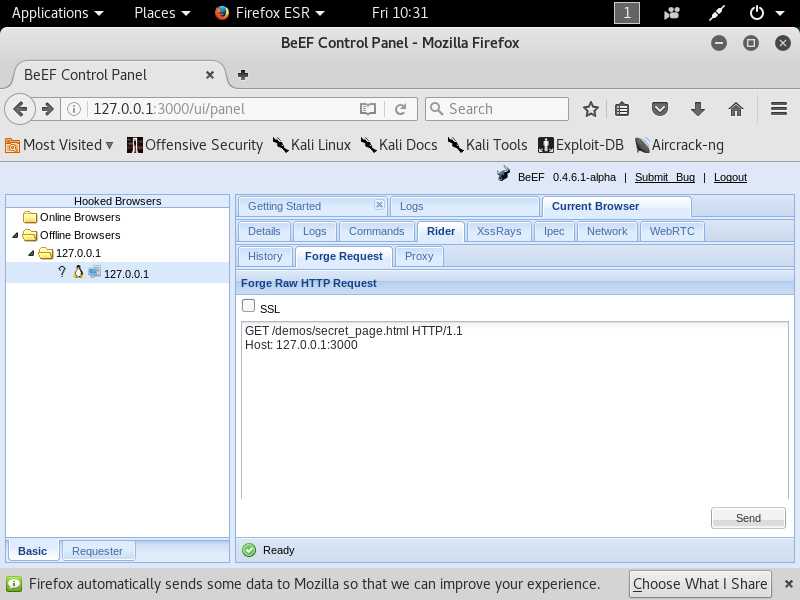Click the Online Browsers folder icon
The height and width of the screenshot is (600, 800).
(30, 217)
